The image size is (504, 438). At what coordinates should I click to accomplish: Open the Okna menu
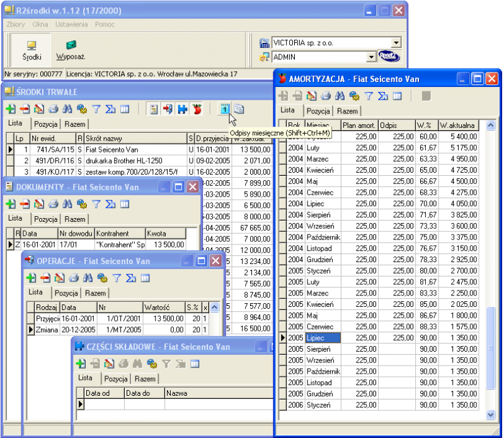tap(40, 25)
